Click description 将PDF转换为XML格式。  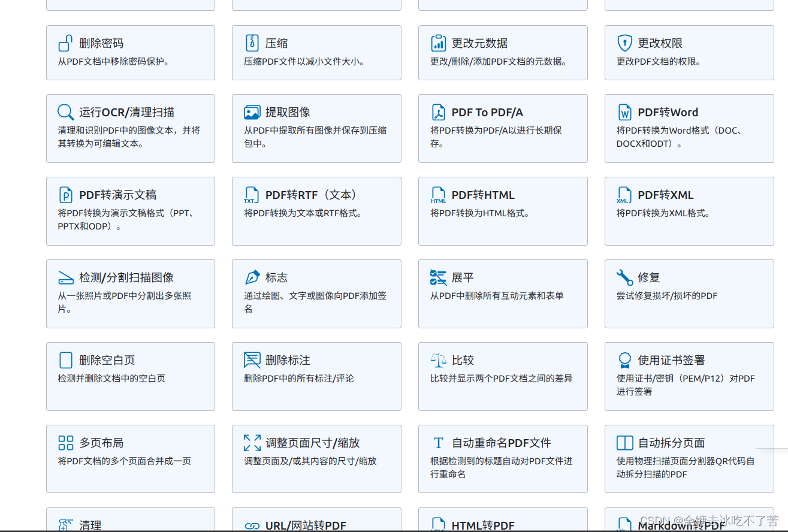tap(663, 213)
